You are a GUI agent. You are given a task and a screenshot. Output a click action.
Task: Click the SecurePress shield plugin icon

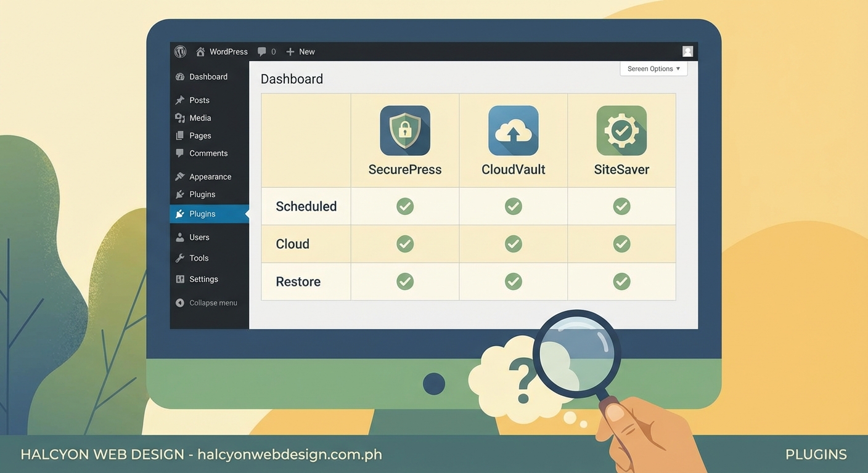pyautogui.click(x=404, y=130)
